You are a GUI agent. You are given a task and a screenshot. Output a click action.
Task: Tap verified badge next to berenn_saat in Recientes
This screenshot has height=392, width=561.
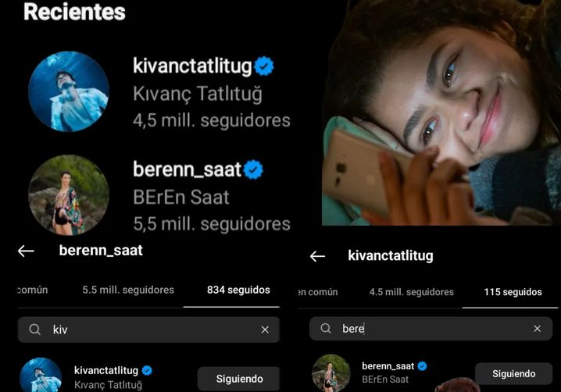pos(253,169)
